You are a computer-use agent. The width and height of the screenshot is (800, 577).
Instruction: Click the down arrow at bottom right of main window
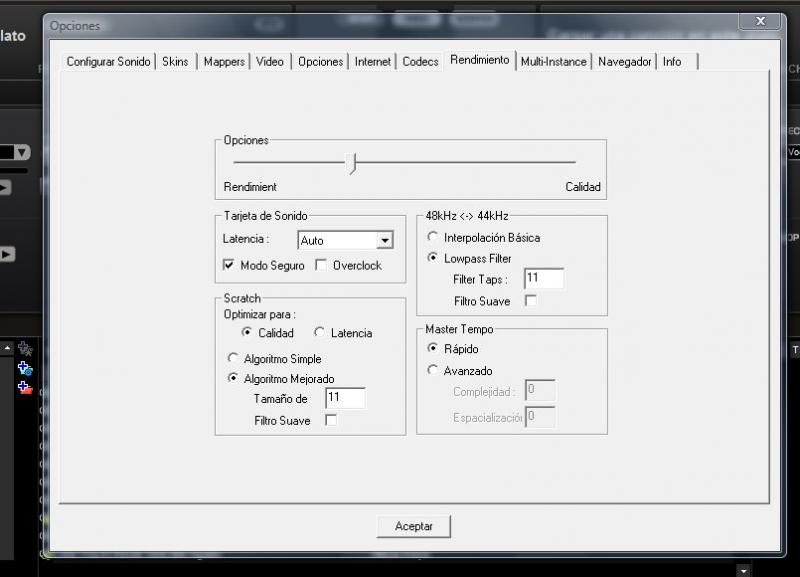pyautogui.click(x=743, y=571)
